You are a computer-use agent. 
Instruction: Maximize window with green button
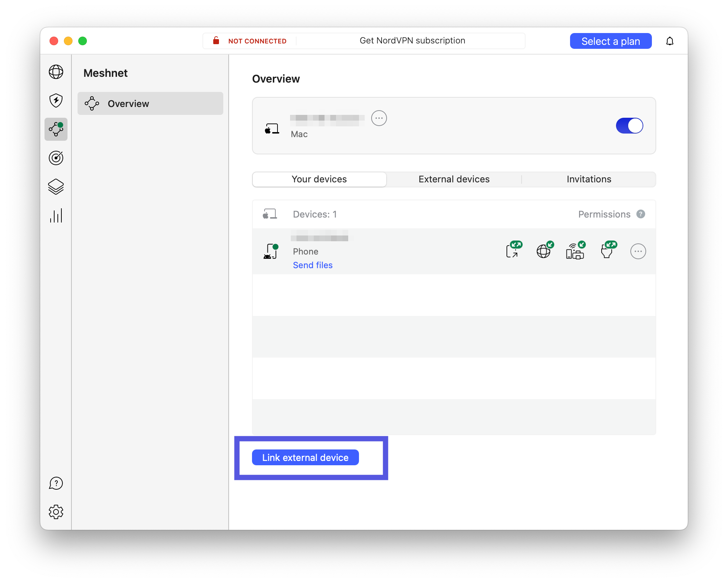[x=83, y=41]
